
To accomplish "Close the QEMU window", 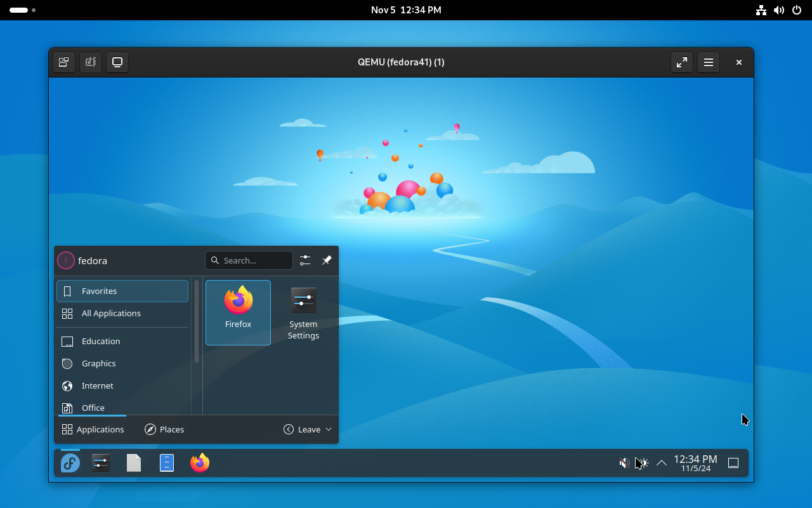I will pyautogui.click(x=739, y=62).
